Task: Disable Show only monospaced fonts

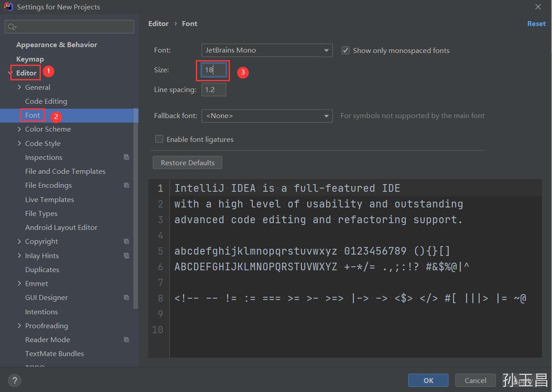Action: (x=345, y=50)
